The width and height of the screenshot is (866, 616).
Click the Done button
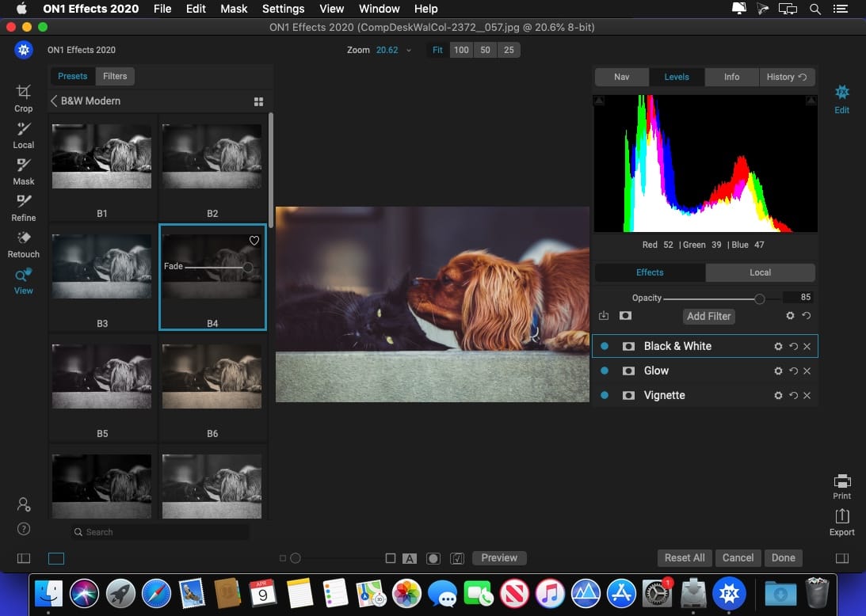pos(783,558)
